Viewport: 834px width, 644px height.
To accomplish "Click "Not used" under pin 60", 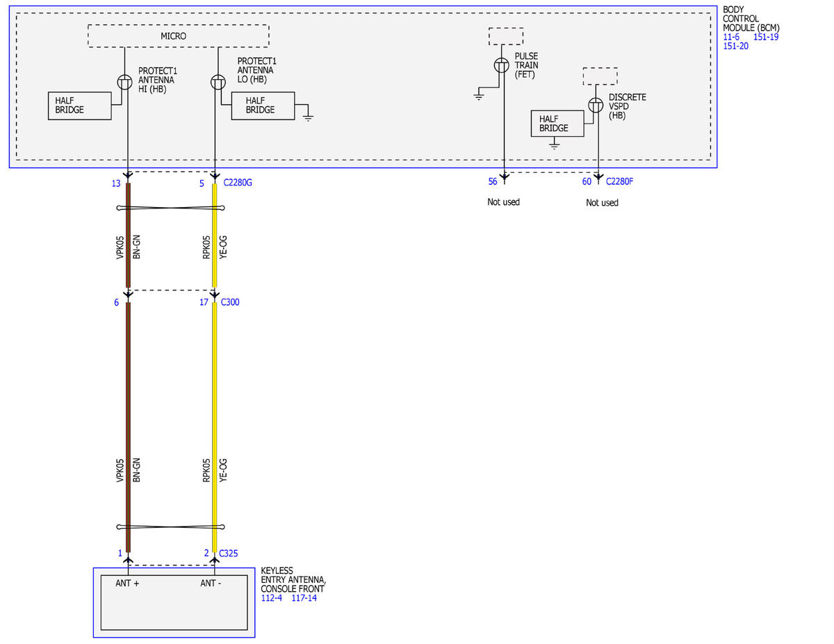I will 602,203.
